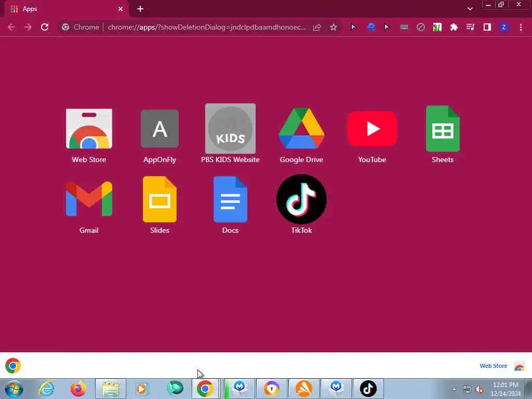Open a new tab with plus button
Screen dimensions: 532x399
(x=140, y=9)
